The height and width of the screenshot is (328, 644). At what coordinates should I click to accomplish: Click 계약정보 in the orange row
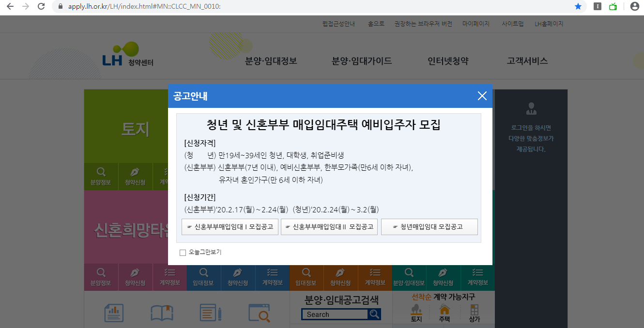pos(375,277)
